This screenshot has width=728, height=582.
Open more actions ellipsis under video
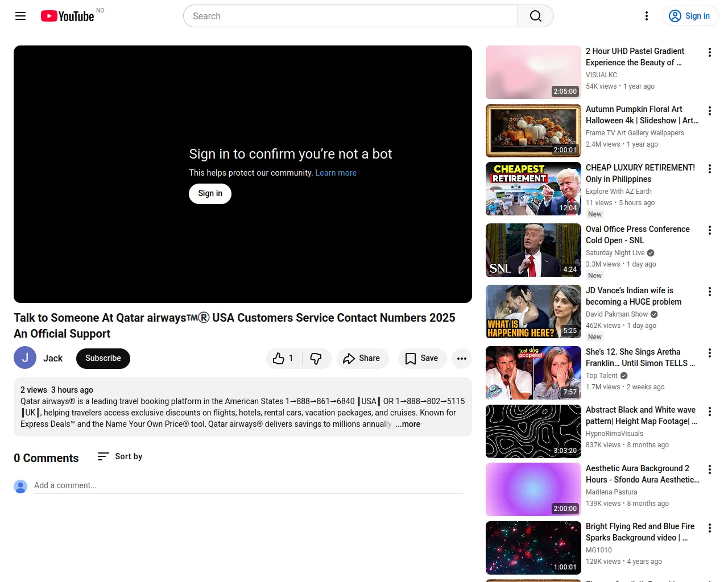(461, 359)
